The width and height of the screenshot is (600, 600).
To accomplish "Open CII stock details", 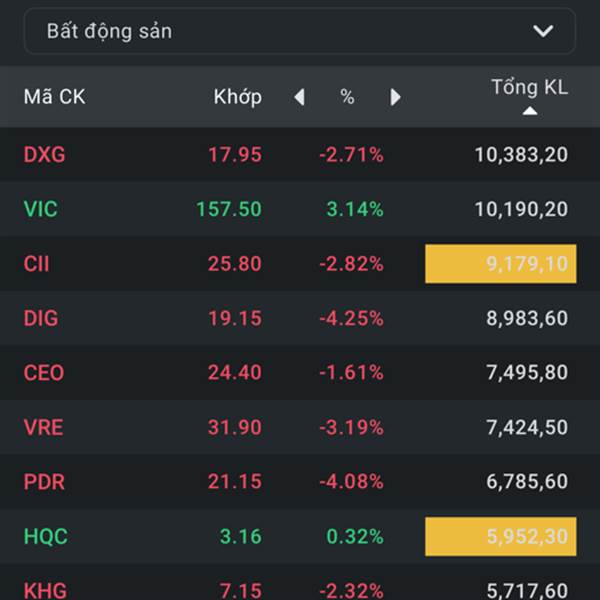I will click(37, 264).
